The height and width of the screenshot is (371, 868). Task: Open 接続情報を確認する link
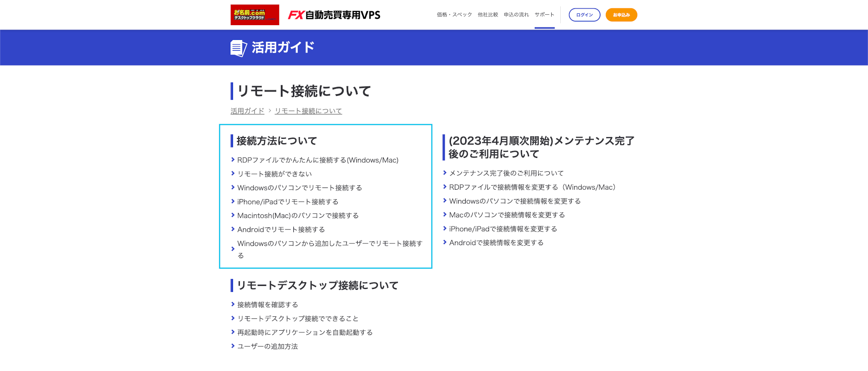coord(267,305)
